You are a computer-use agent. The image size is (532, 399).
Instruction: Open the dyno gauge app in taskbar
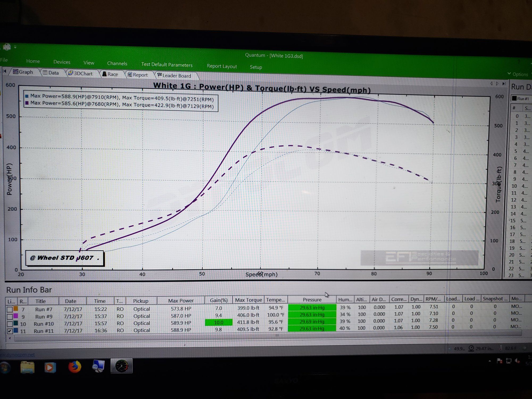(x=122, y=366)
